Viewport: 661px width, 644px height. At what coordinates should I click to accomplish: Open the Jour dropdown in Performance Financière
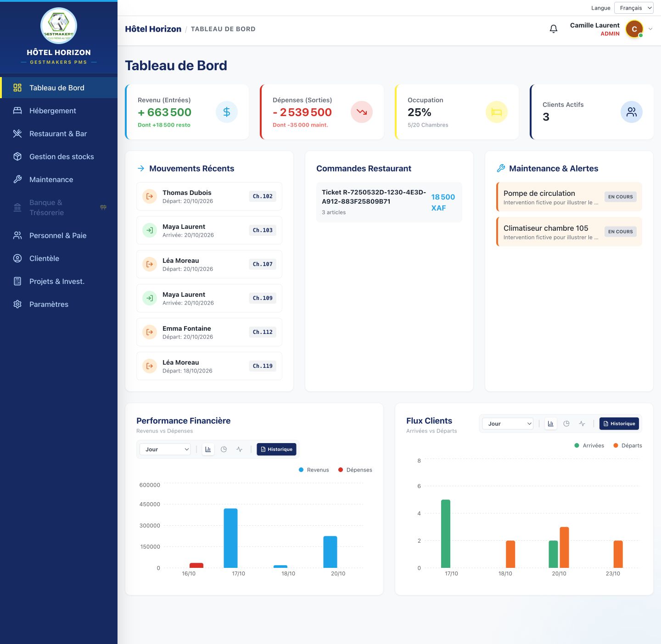165,450
